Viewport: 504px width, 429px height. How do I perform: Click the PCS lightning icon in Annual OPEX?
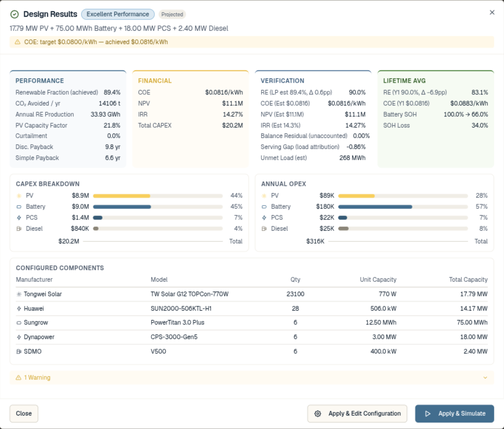pos(264,218)
